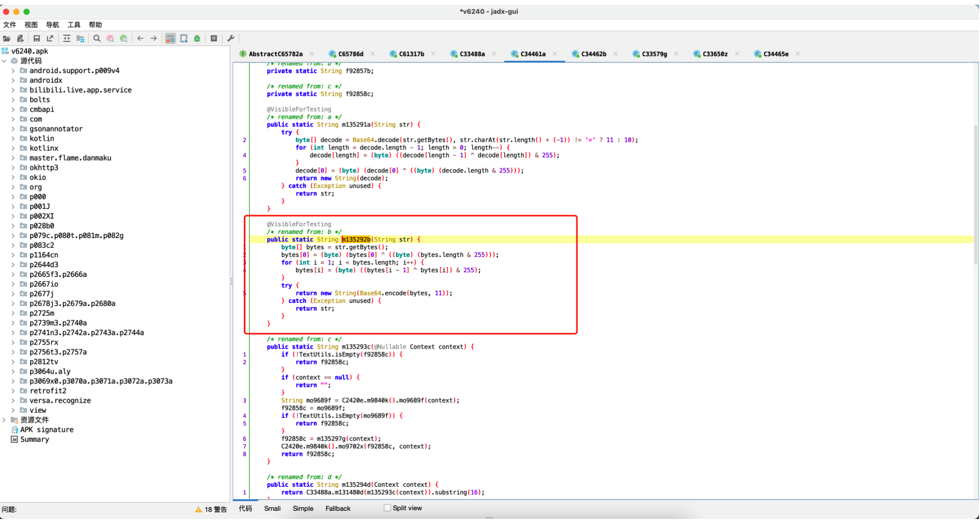Switch to C34465e tab

pyautogui.click(x=775, y=54)
